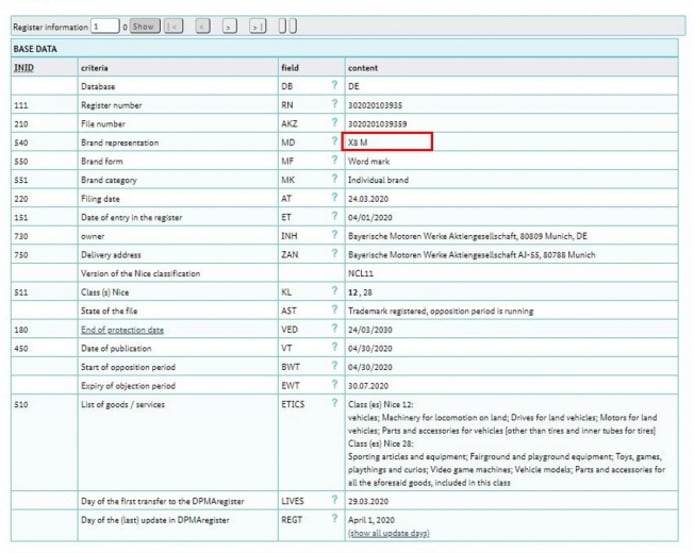The image size is (694, 553).
Task: Select end of protection value 24/03/2030
Action: pos(370,330)
